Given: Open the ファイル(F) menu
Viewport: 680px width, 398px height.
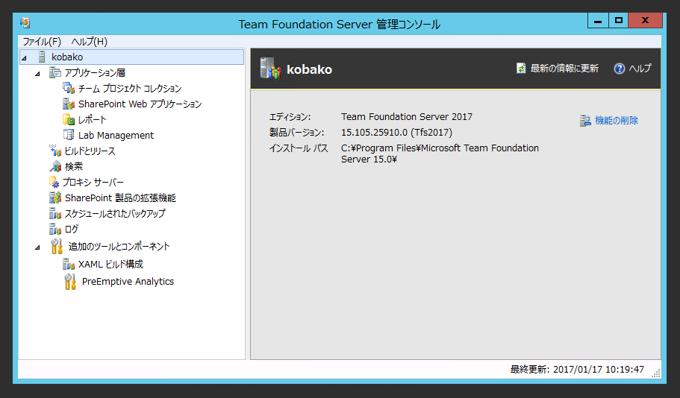Looking at the screenshot, I should click(x=42, y=42).
